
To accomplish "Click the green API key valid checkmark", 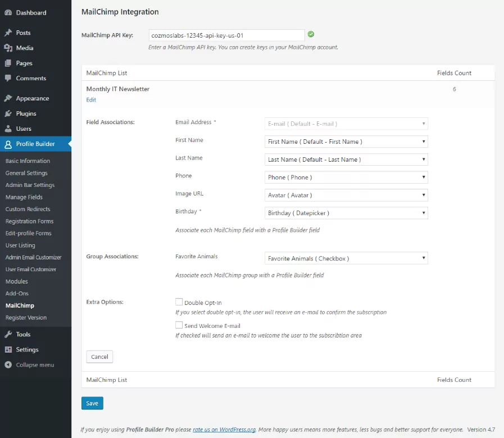I will click(311, 34).
